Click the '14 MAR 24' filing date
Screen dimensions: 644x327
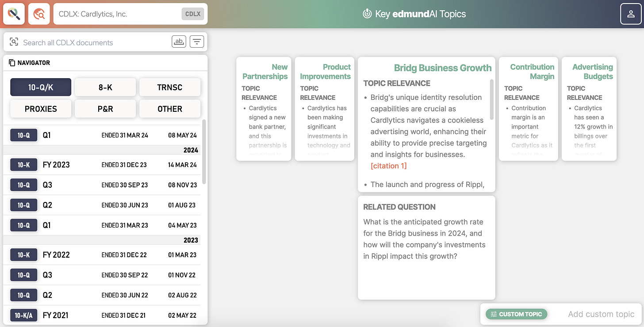click(182, 165)
